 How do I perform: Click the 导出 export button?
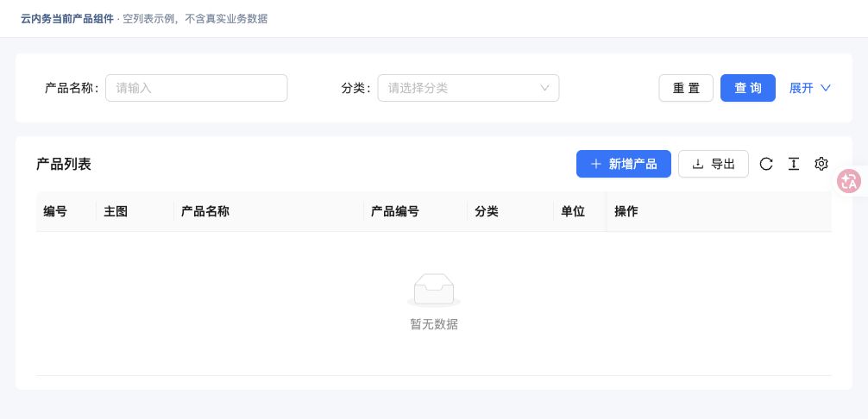(x=713, y=164)
